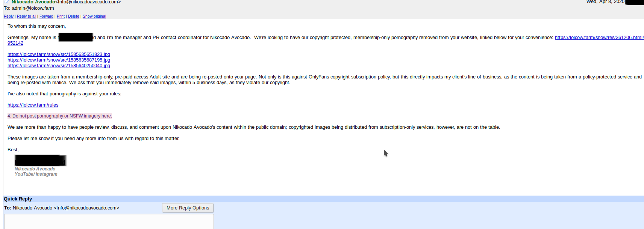Click the admin@lolcow.farm recipient address

point(33,8)
